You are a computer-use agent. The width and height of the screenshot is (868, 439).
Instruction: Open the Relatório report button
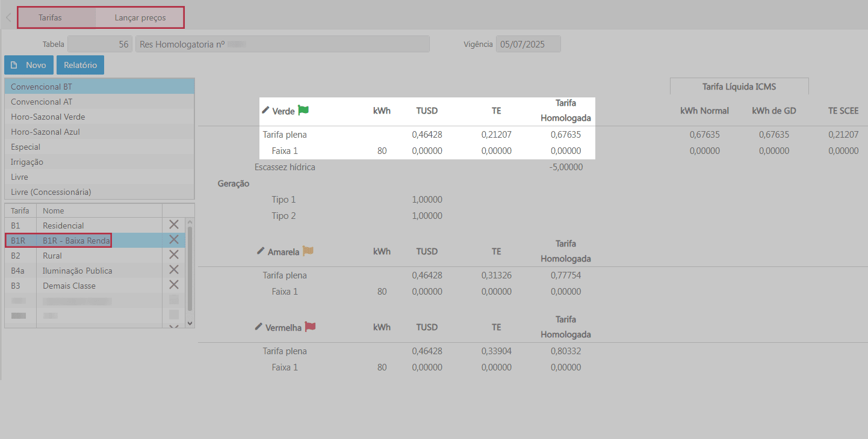coord(81,65)
